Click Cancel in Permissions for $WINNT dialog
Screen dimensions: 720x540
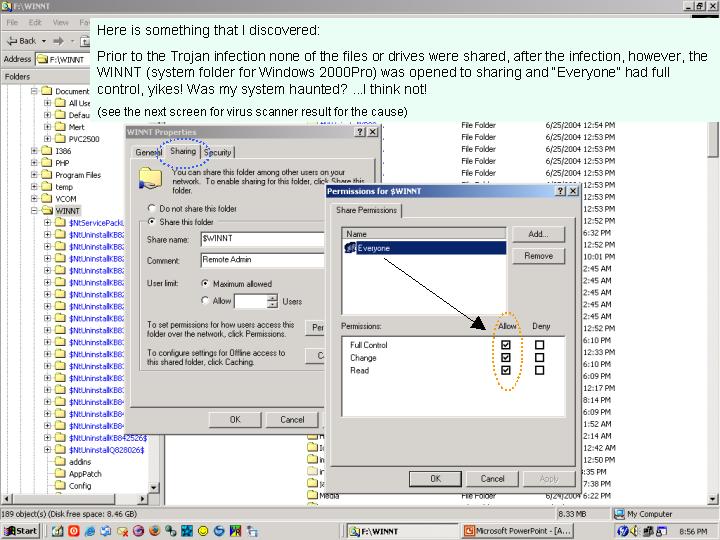pos(492,478)
